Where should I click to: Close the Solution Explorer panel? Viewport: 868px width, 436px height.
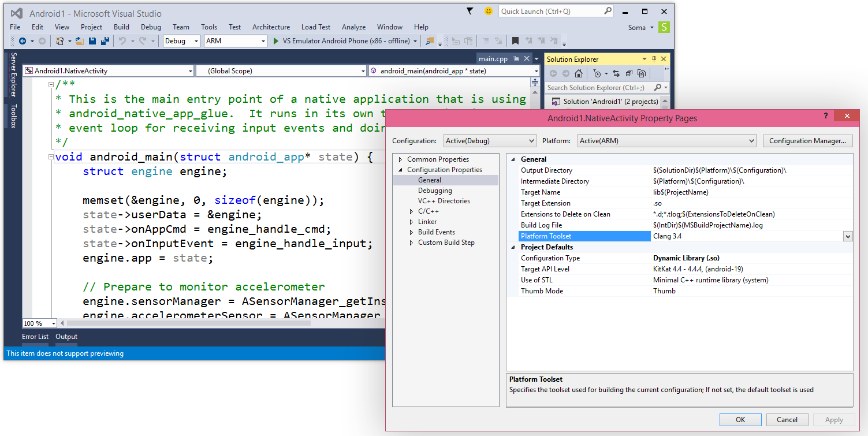664,59
